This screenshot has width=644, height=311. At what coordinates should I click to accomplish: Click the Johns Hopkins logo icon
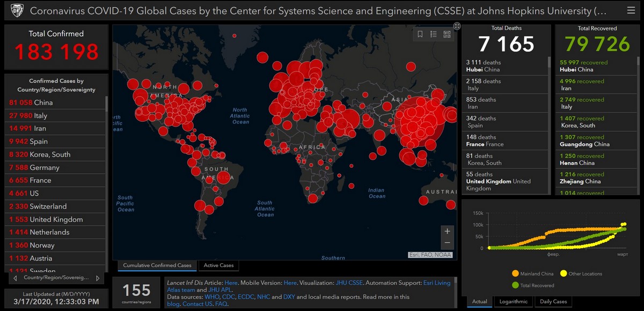pos(16,11)
